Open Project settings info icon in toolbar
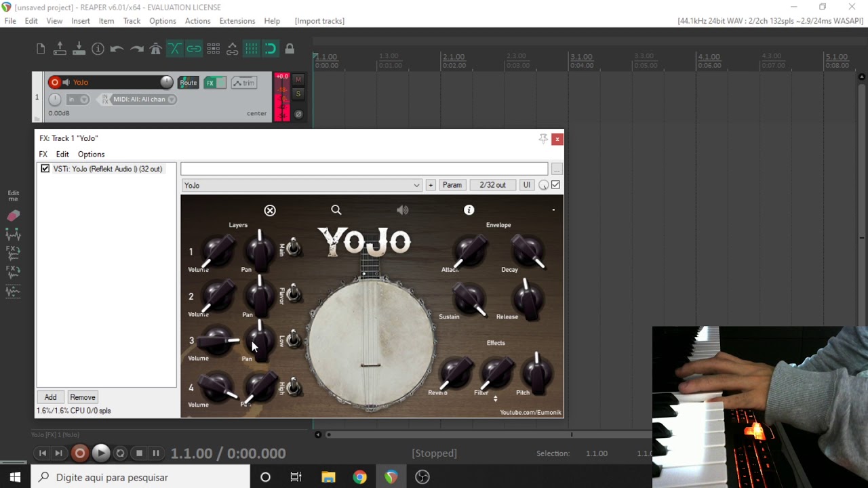868x488 pixels. 98,49
